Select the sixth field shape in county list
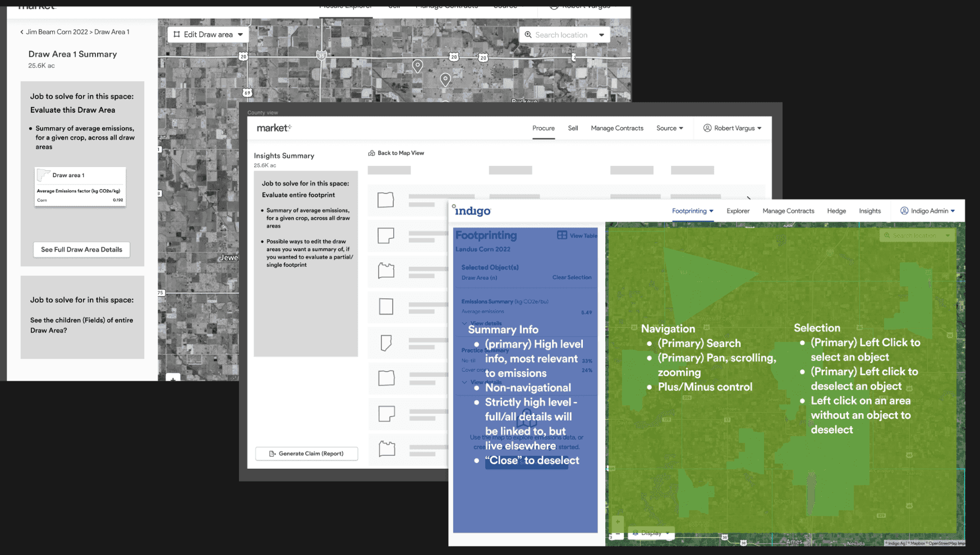Image resolution: width=980 pixels, height=555 pixels. pyautogui.click(x=386, y=378)
